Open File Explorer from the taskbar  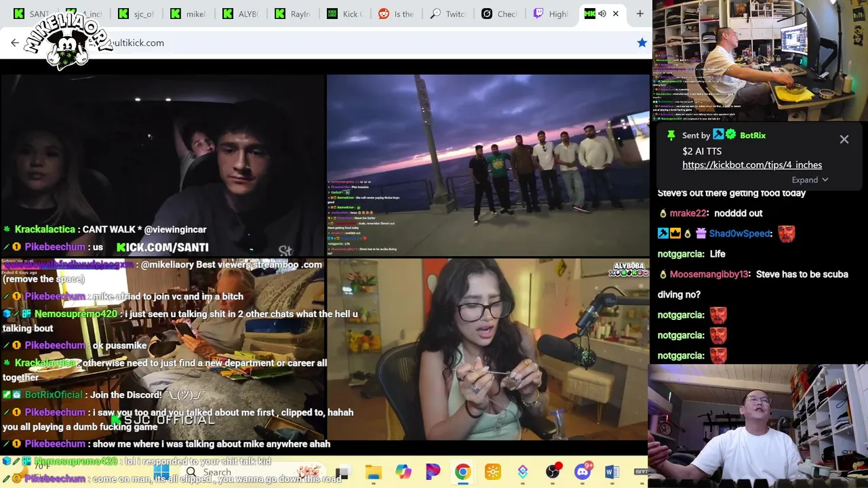[x=373, y=472]
